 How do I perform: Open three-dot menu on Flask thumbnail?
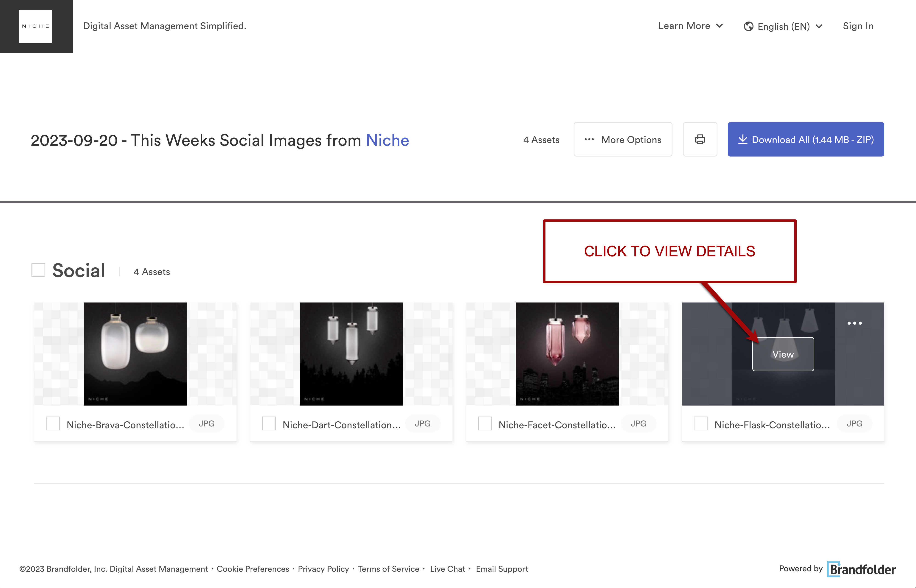[854, 323]
